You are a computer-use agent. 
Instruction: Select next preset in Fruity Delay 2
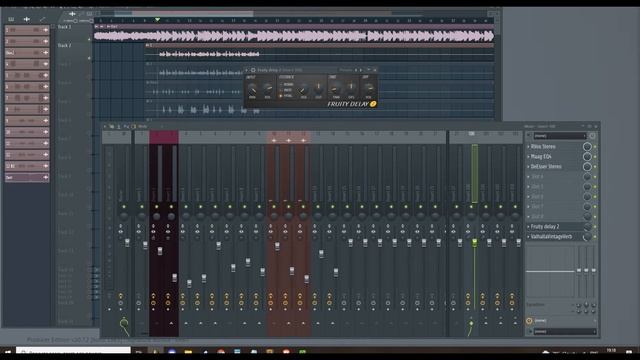pos(361,70)
